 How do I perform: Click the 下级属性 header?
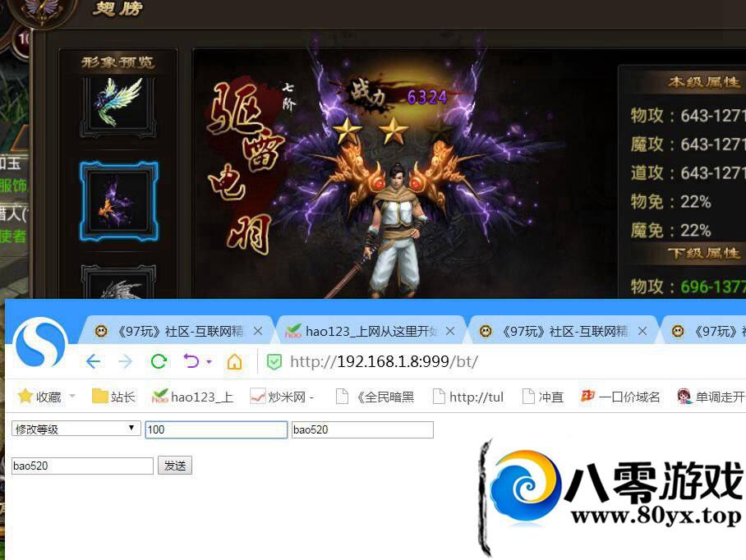pyautogui.click(x=705, y=254)
